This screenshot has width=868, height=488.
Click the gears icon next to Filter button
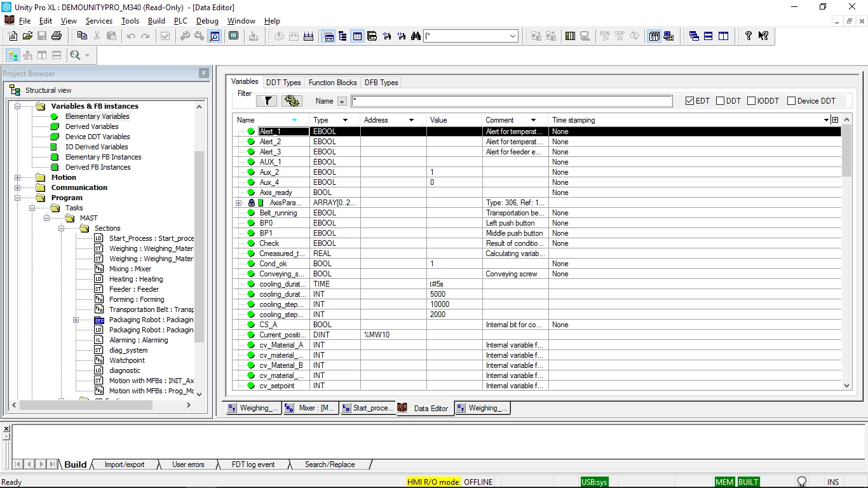(x=292, y=100)
